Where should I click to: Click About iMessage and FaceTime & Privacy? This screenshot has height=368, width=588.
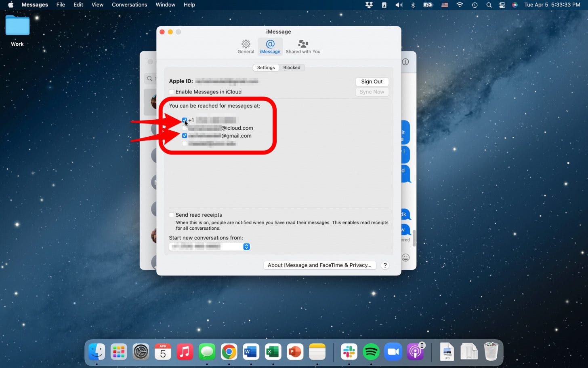[x=319, y=265]
